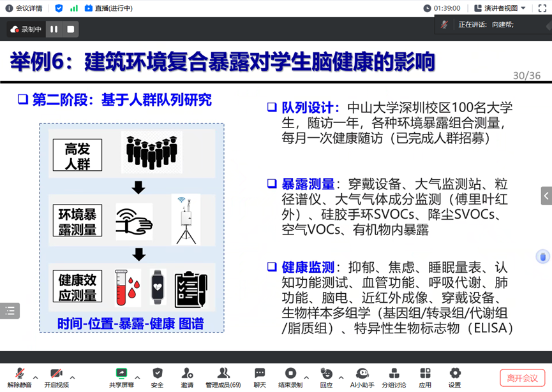Click the network signal strength bars icon
This screenshot has height=392, width=552.
coord(73,8)
